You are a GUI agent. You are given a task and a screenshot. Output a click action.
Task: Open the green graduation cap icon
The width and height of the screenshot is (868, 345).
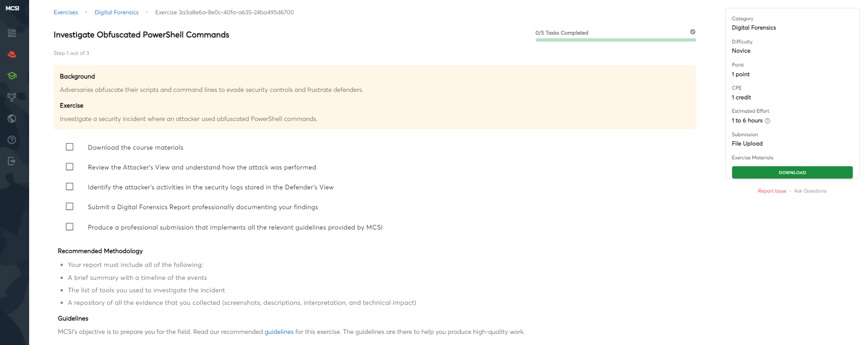(x=12, y=76)
